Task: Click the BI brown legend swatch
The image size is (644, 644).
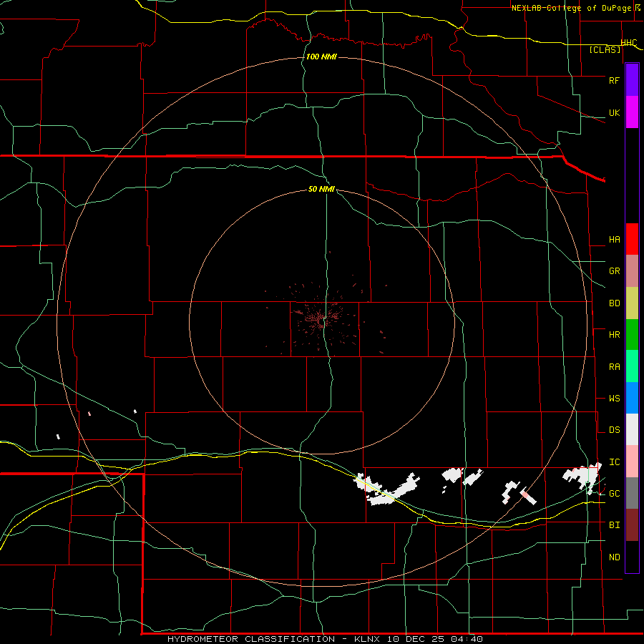Action: point(632,525)
